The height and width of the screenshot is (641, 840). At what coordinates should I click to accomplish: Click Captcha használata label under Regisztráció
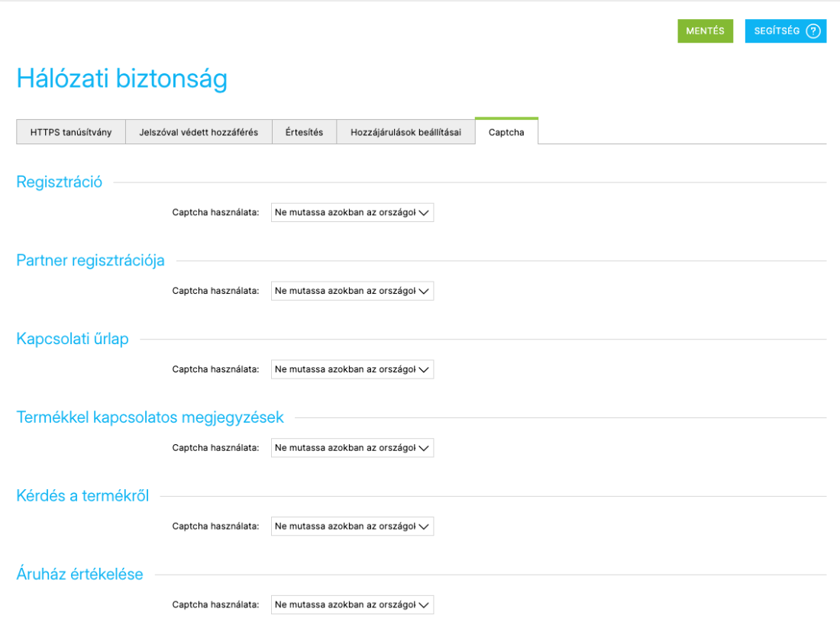pyautogui.click(x=215, y=213)
